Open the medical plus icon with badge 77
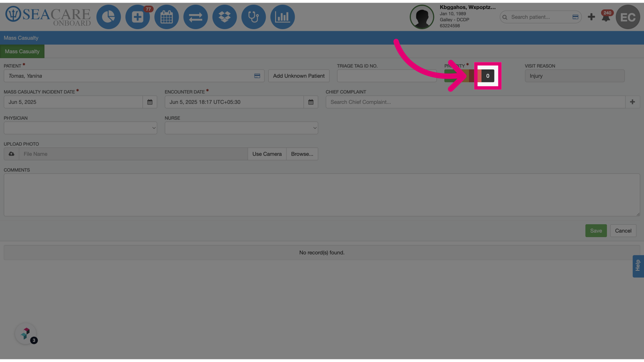This screenshot has width=644, height=362. [138, 17]
